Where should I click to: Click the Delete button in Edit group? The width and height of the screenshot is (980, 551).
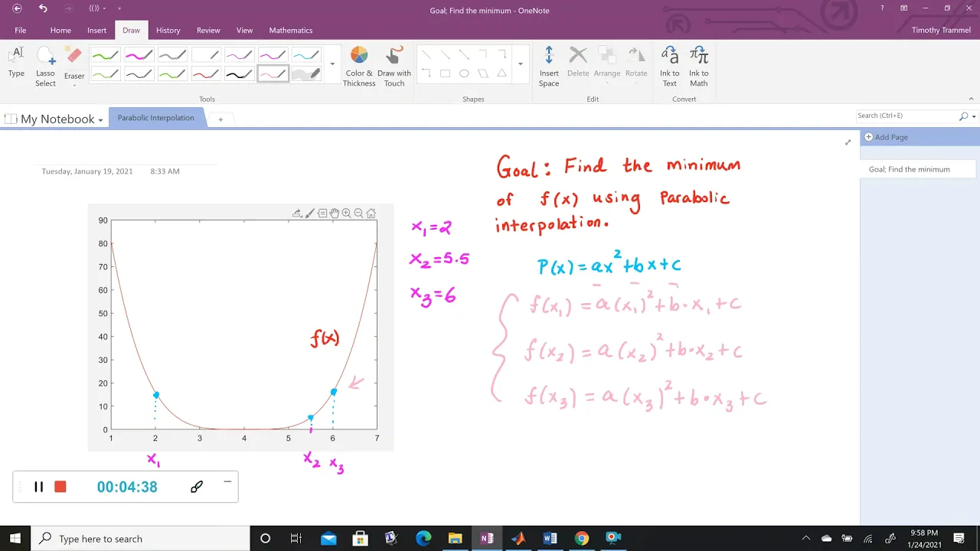pos(578,63)
